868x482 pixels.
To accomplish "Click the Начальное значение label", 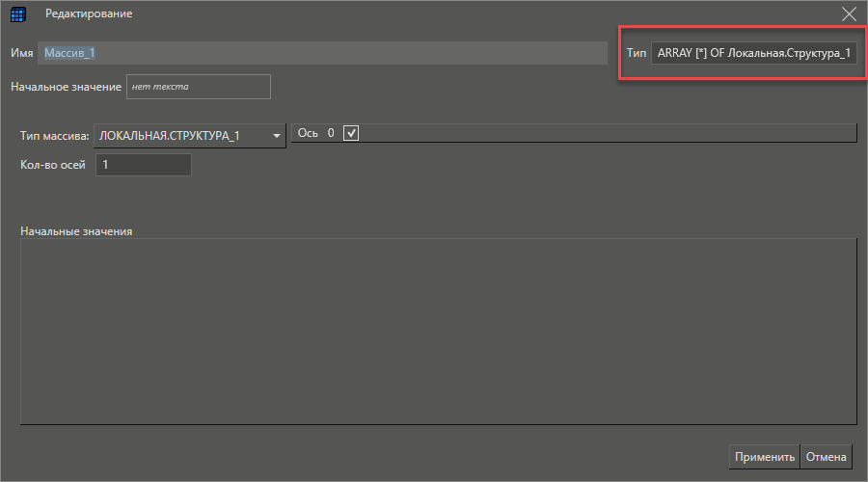I will [x=66, y=87].
